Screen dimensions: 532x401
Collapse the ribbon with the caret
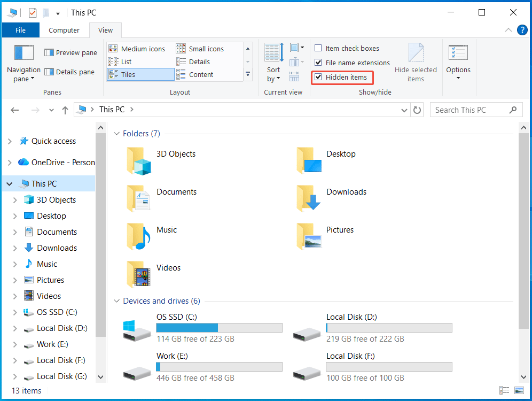[508, 30]
